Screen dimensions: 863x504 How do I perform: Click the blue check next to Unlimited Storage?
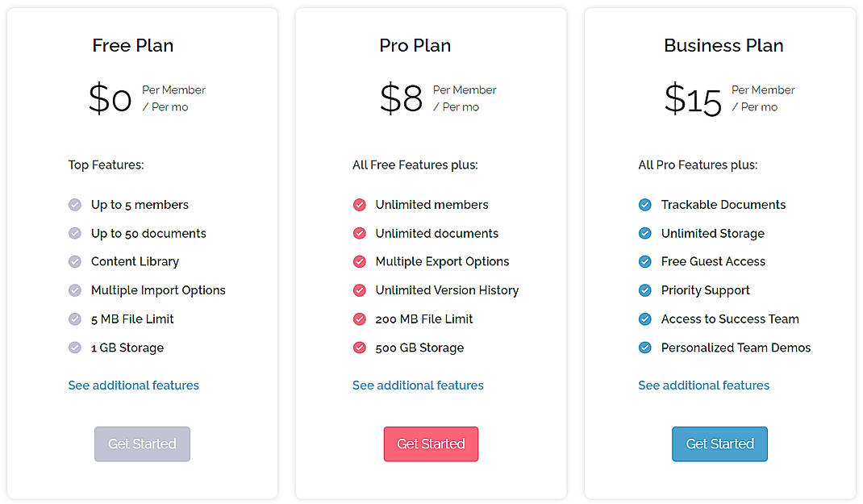644,233
